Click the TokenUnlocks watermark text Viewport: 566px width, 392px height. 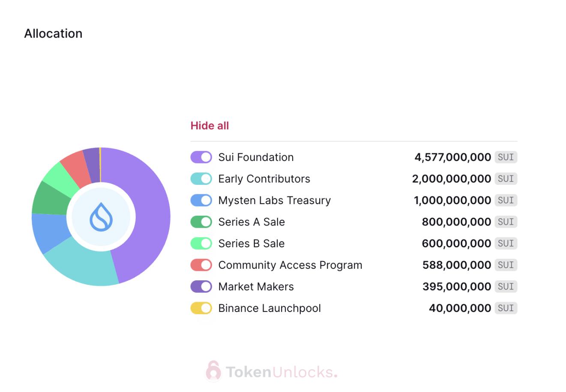click(x=281, y=372)
